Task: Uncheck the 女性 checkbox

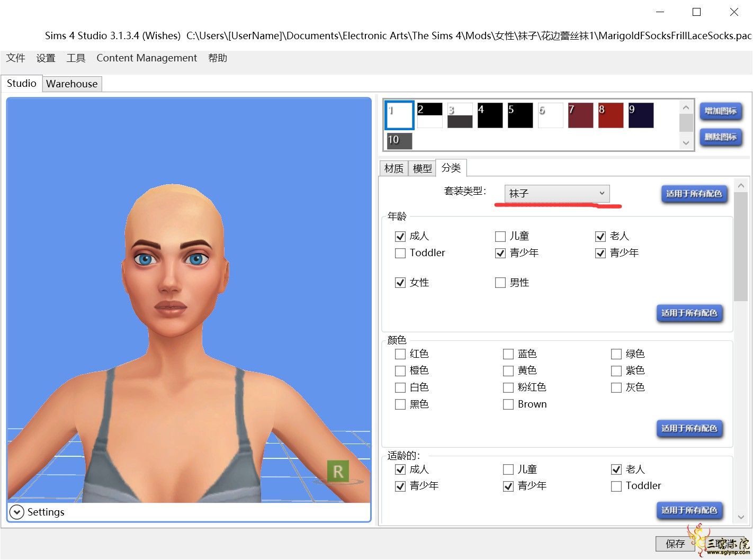Action: 400,283
